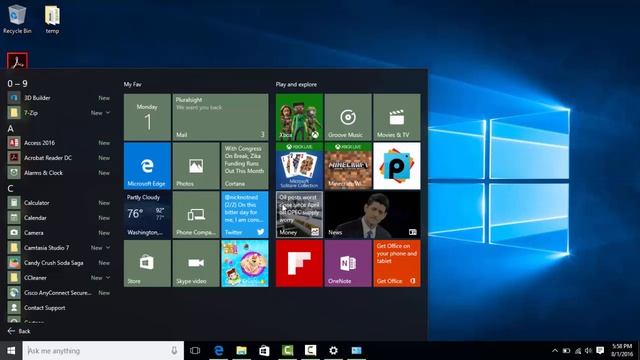Click the My Fav group title
Viewport: 640px width, 360px height.
(133, 84)
